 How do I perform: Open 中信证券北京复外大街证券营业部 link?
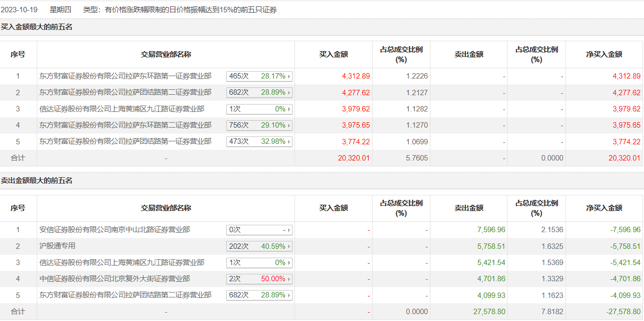[x=114, y=279]
